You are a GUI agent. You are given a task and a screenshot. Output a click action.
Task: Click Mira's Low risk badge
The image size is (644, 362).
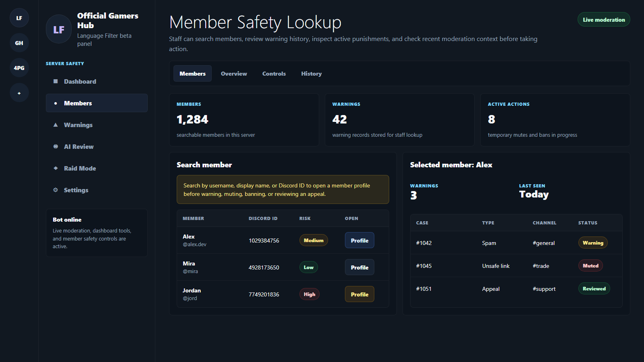pos(309,267)
